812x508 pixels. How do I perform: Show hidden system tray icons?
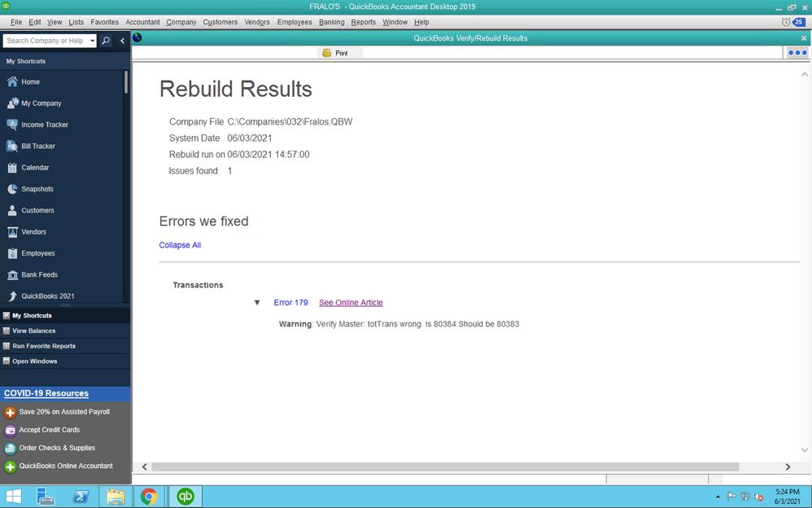tap(718, 497)
